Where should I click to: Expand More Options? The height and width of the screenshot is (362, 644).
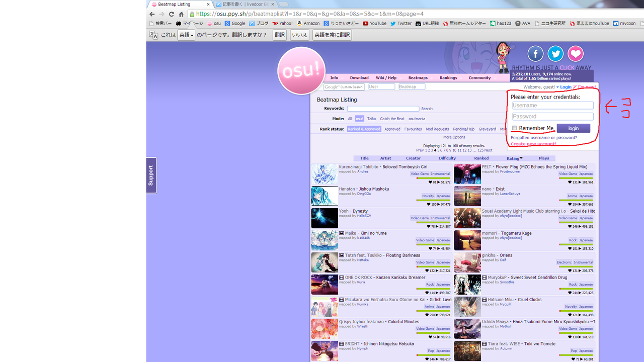454,137
